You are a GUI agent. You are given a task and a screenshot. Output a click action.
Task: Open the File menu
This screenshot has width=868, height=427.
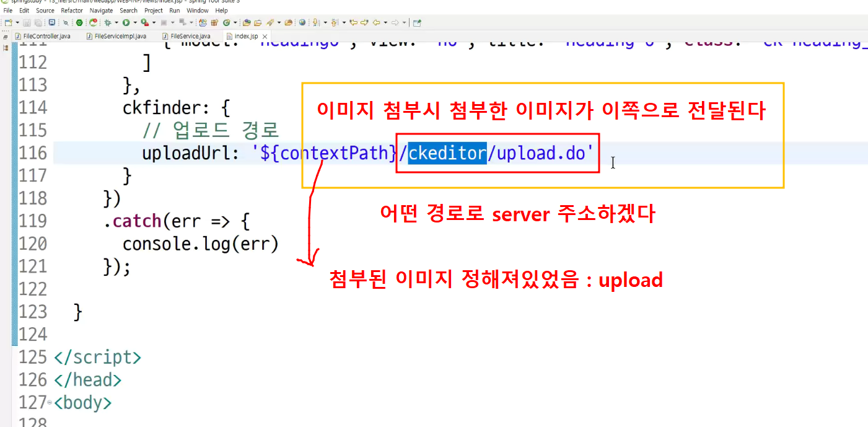[8, 11]
